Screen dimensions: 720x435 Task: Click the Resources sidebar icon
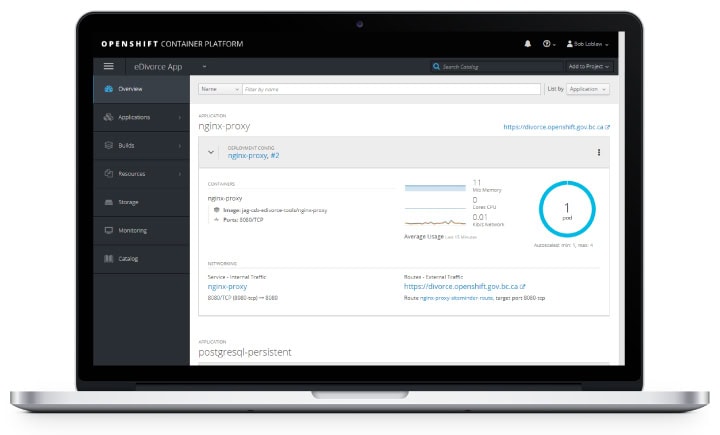(108, 174)
